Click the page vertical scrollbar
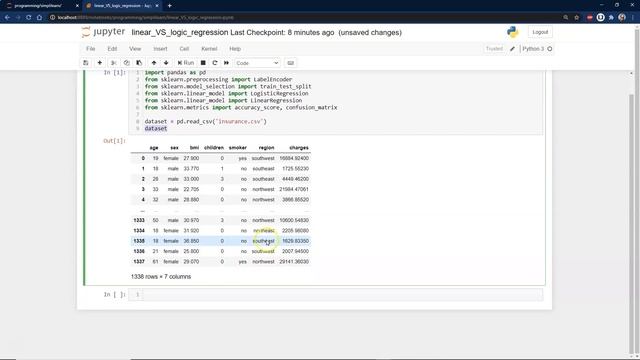The width and height of the screenshot is (640, 360). point(631,224)
